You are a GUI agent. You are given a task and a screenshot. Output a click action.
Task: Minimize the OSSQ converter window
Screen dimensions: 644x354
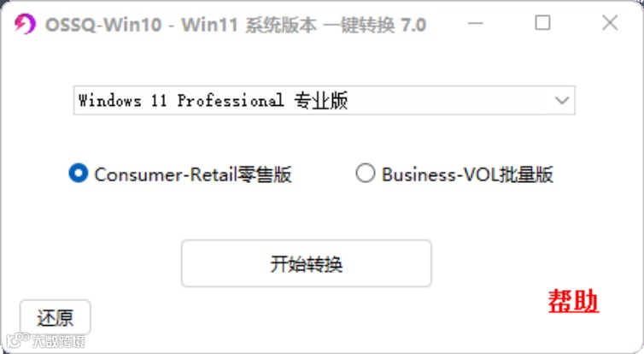475,23
